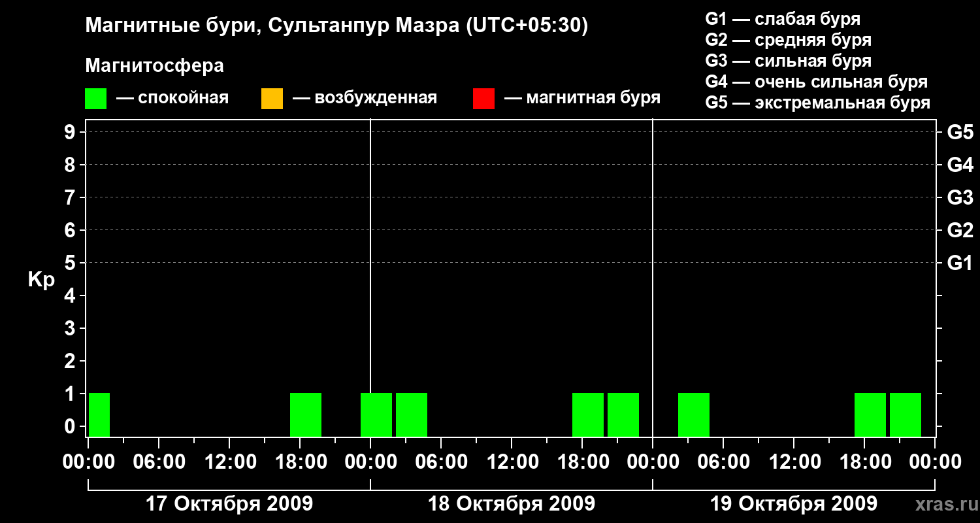Click the last green bar on 19 October
The width and height of the screenshot is (980, 523).
click(x=906, y=414)
